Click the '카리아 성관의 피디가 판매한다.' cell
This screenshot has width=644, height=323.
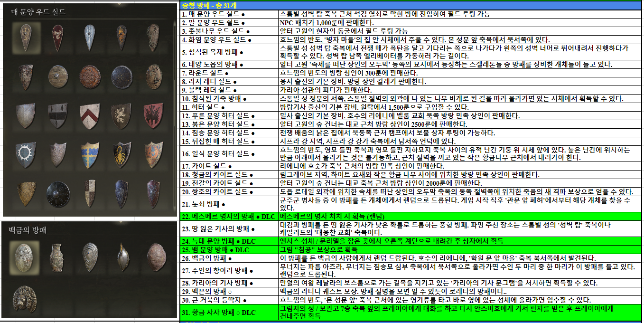460,90
